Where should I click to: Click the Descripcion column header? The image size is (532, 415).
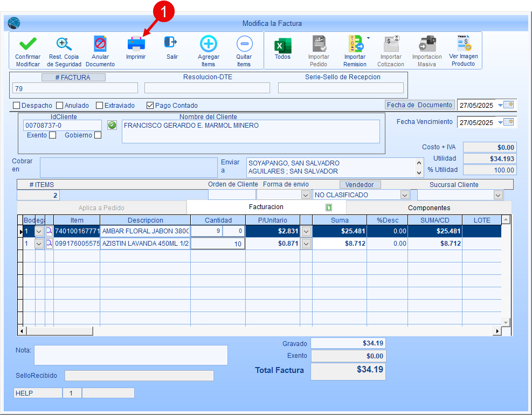point(145,220)
